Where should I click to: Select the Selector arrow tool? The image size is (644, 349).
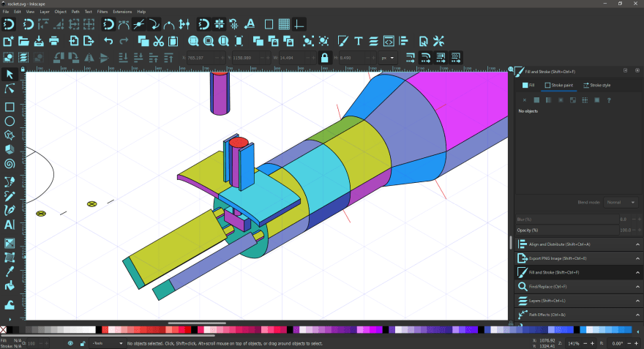[x=10, y=75]
